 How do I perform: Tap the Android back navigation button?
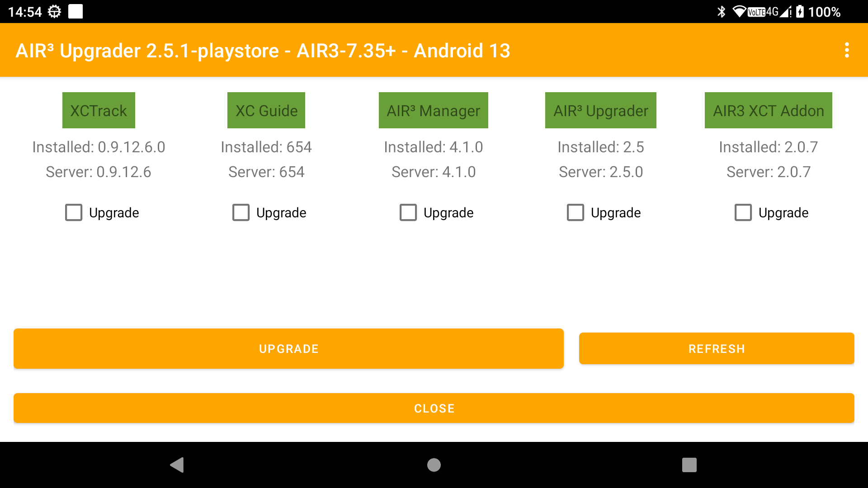coord(177,465)
